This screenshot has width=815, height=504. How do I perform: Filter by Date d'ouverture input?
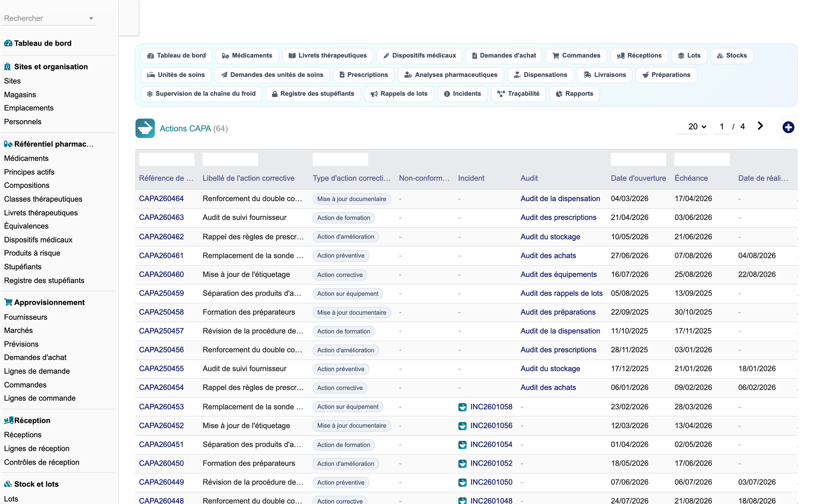coord(638,159)
